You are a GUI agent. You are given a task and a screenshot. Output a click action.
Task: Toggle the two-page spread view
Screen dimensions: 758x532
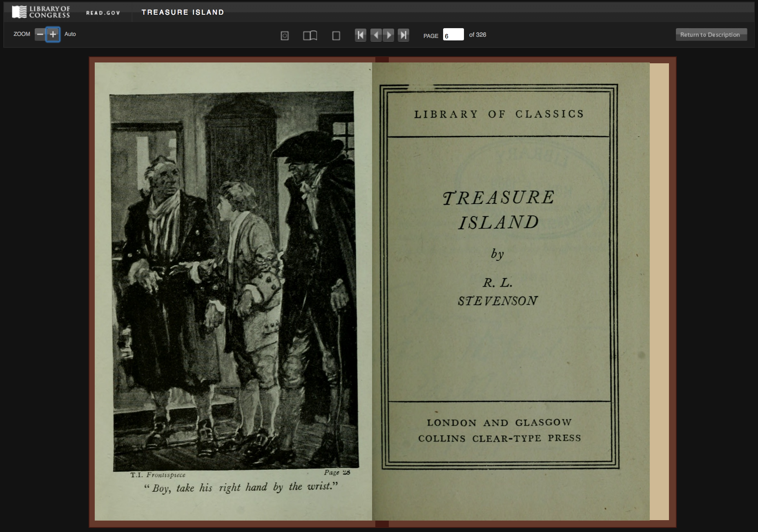(310, 36)
